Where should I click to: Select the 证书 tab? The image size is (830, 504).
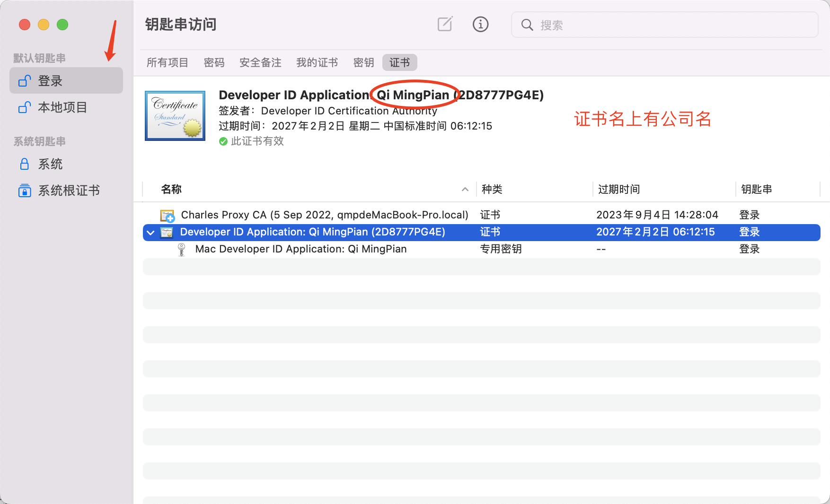coord(399,62)
